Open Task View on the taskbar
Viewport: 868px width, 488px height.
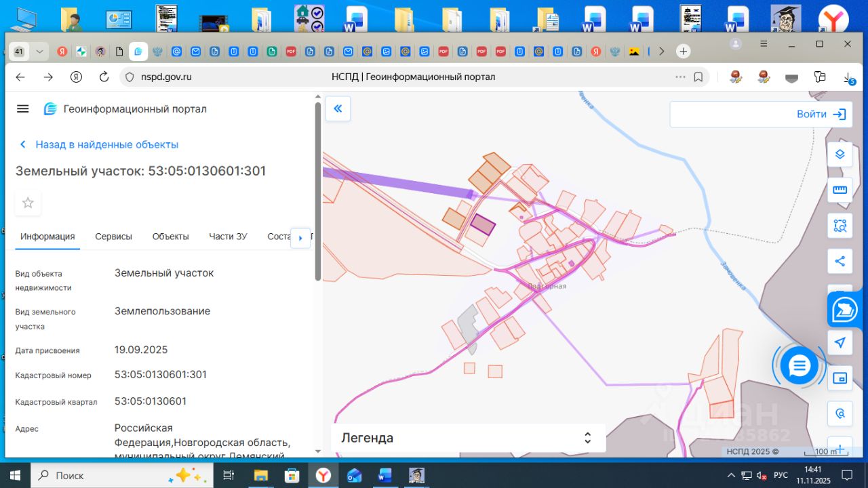(x=229, y=475)
